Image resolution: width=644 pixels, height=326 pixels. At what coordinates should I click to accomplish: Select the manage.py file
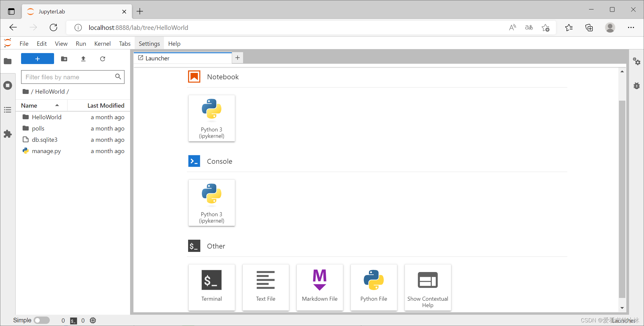tap(73, 151)
